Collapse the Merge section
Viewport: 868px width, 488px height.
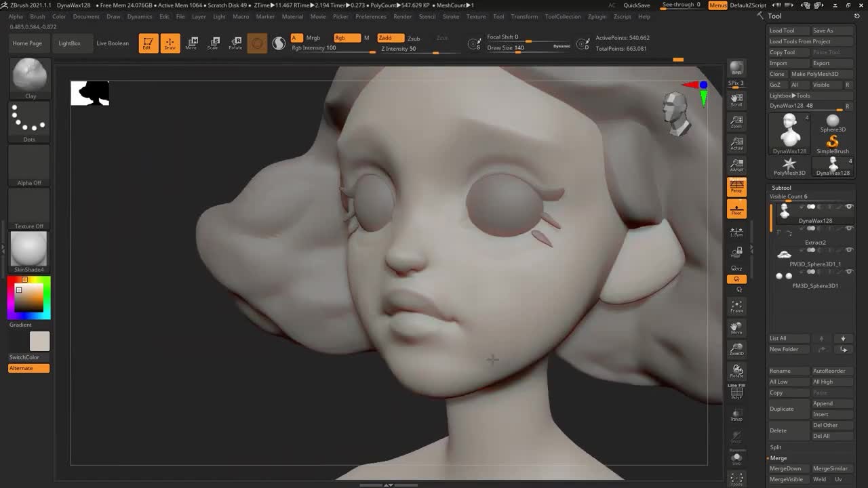point(778,458)
